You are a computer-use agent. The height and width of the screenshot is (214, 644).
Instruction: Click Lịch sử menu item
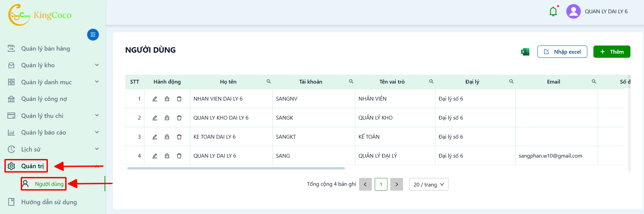[31, 149]
